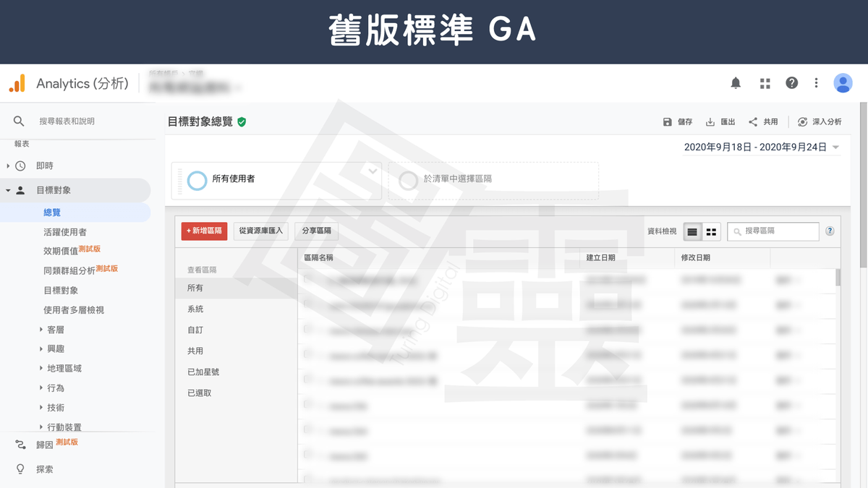The width and height of the screenshot is (868, 488).
Task: Switch to list data view icon
Action: coord(692,231)
